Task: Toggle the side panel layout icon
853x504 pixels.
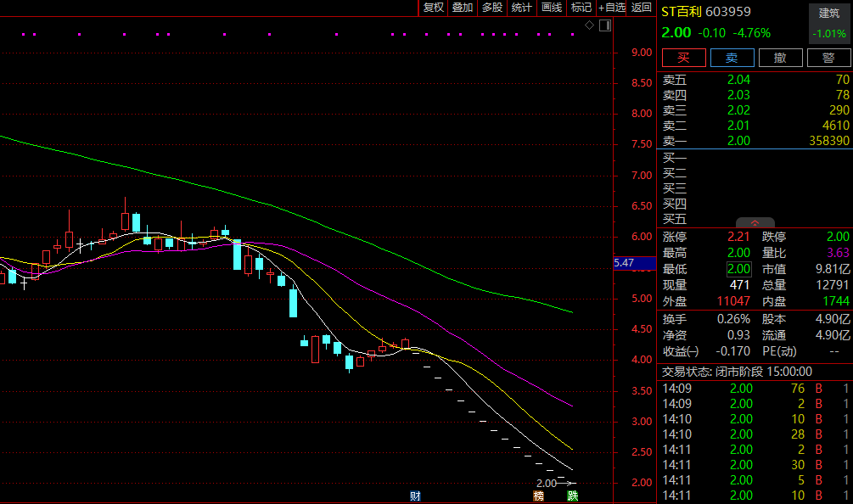Action: coord(604,26)
